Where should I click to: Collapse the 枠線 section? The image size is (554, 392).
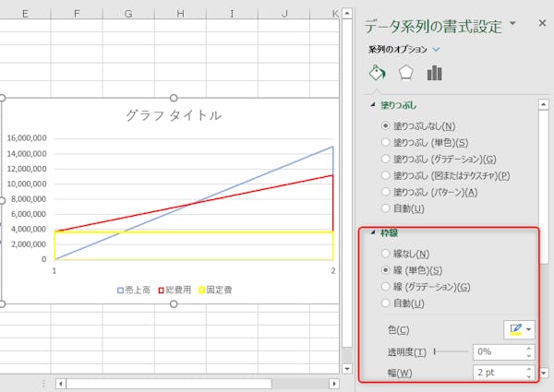pos(373,233)
